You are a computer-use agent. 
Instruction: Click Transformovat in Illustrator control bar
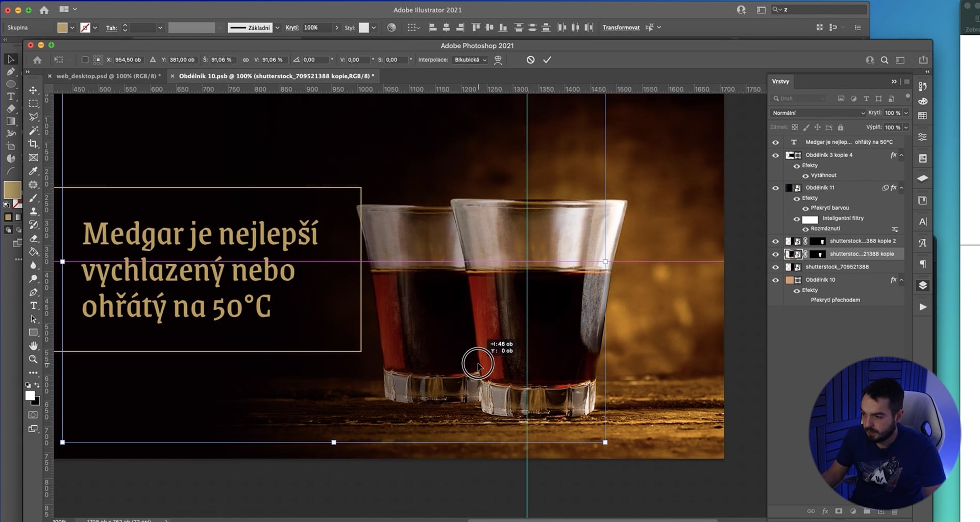[621, 28]
